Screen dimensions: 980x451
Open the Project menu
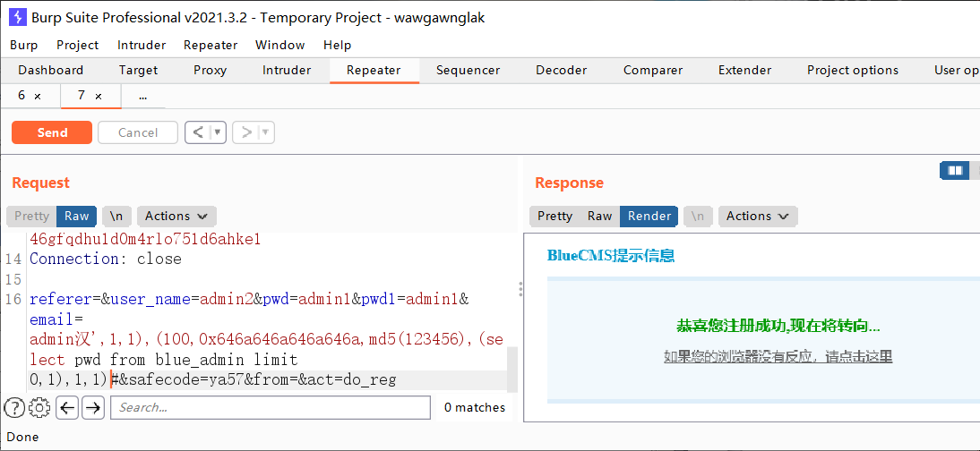click(x=78, y=45)
